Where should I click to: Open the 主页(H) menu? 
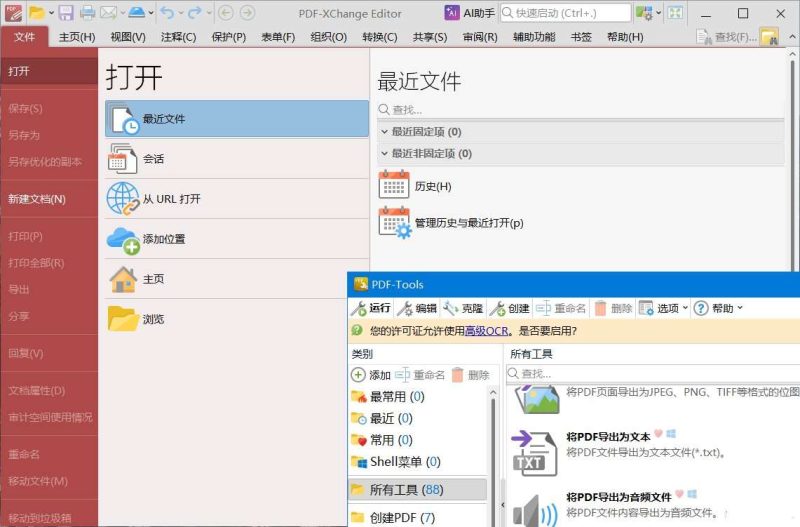[x=77, y=37]
